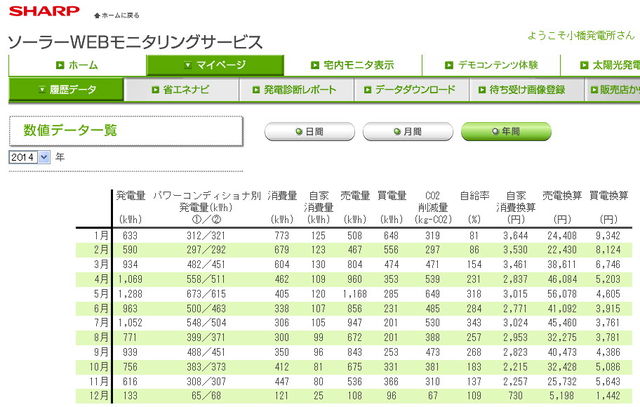Click the arrow icon on 発電診断レポート
This screenshot has height=407, width=640.
pyautogui.click(x=256, y=90)
